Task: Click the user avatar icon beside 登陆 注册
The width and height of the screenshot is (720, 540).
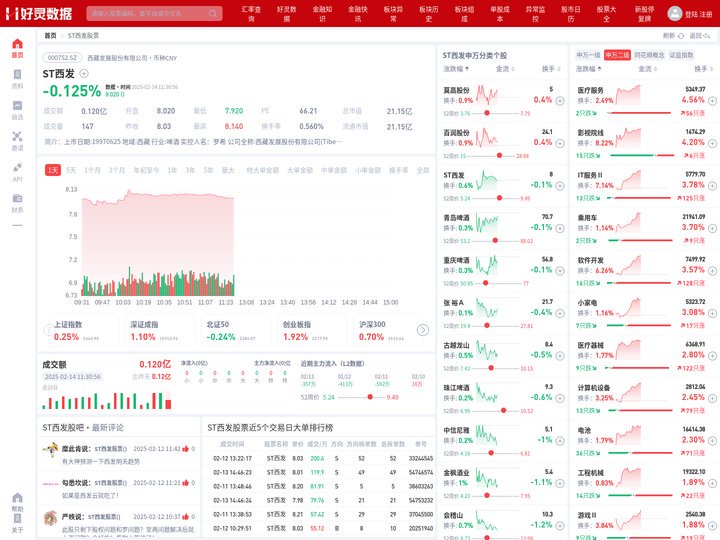Action: [675, 13]
